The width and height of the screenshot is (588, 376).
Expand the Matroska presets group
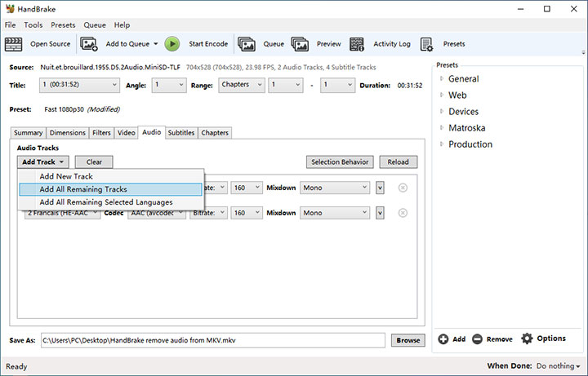442,128
